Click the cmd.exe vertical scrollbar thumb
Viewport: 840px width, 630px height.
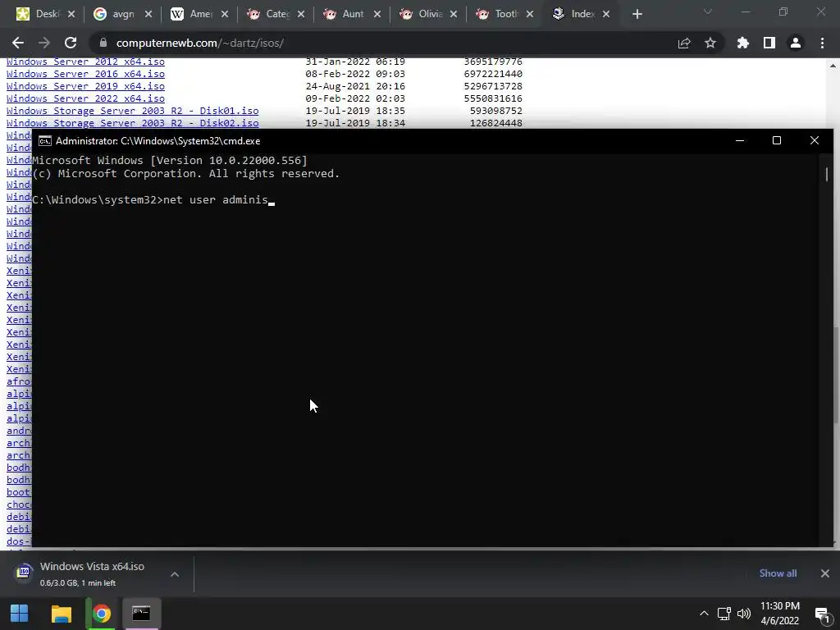coord(827,174)
